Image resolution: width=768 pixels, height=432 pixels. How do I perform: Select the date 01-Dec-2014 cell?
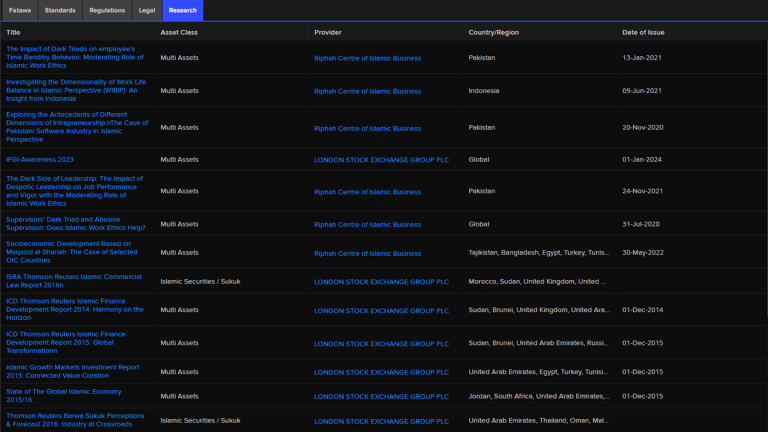[643, 310]
